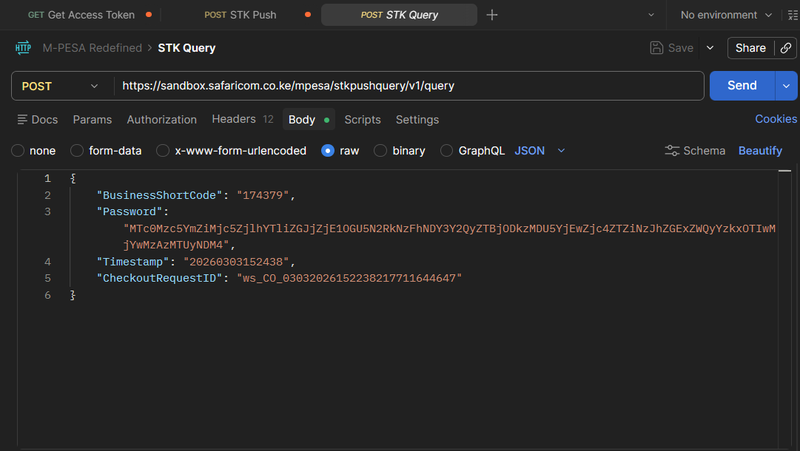Click the "Timestamp" key on line 4
The image size is (800, 451).
pos(133,262)
